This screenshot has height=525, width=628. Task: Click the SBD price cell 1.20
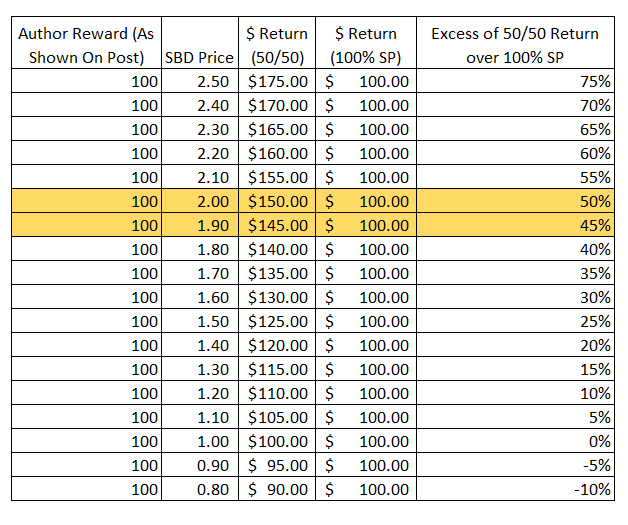pyautogui.click(x=200, y=394)
